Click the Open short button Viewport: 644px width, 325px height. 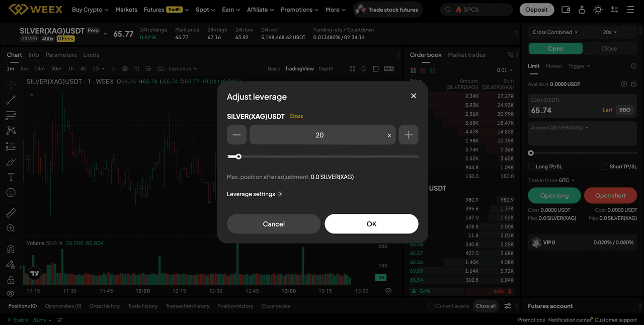(610, 196)
